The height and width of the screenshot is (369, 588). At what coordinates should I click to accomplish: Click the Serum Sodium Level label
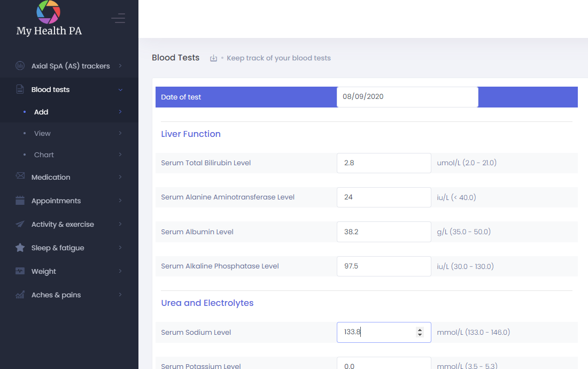(196, 332)
